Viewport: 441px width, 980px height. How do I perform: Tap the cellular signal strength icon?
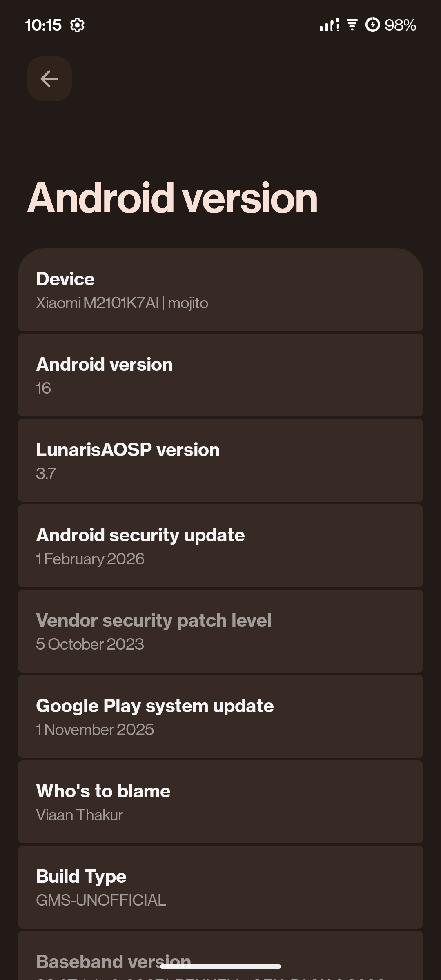click(x=329, y=25)
